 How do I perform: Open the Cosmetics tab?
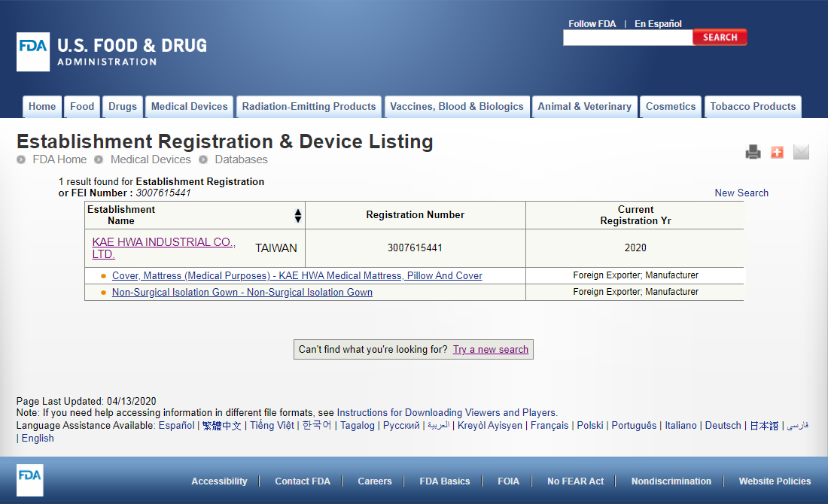click(x=671, y=107)
